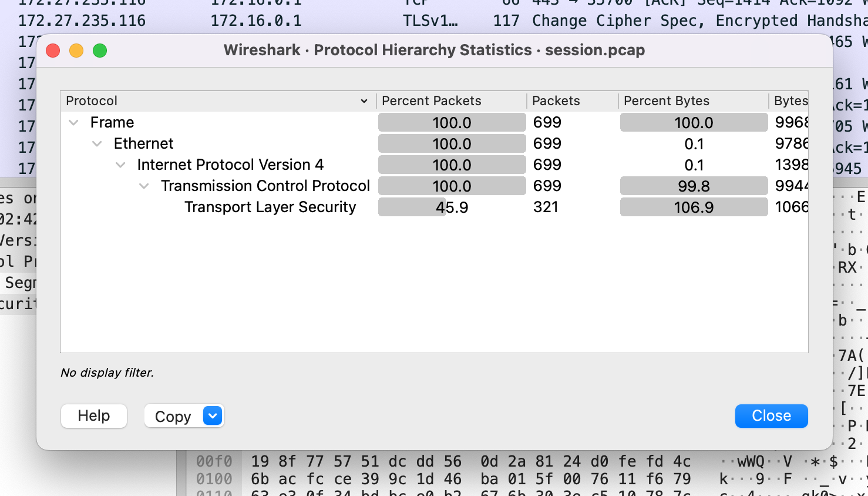Select the TLSv1 Change Cipher Spec packet in main window

tap(434, 21)
